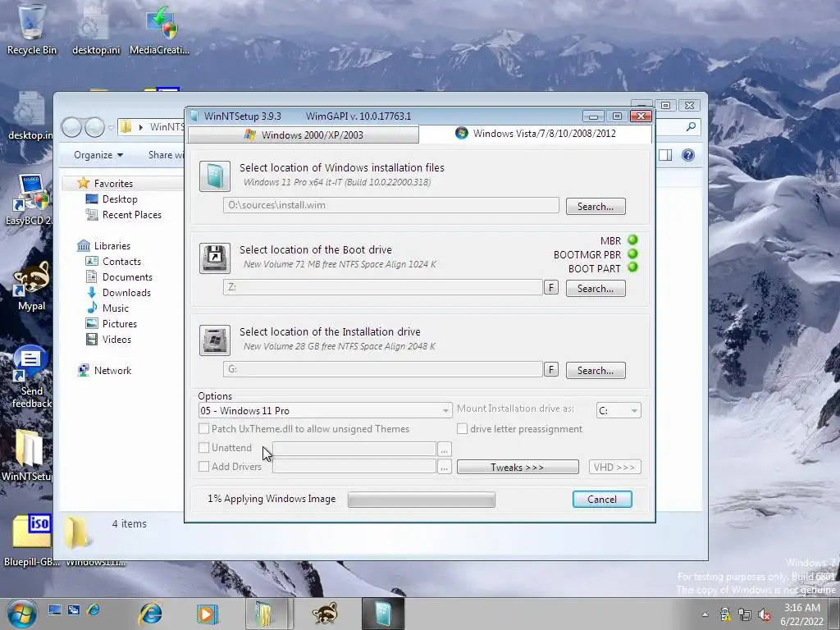The image size is (840, 630).
Task: Click the install.wim path field
Action: 391,205
